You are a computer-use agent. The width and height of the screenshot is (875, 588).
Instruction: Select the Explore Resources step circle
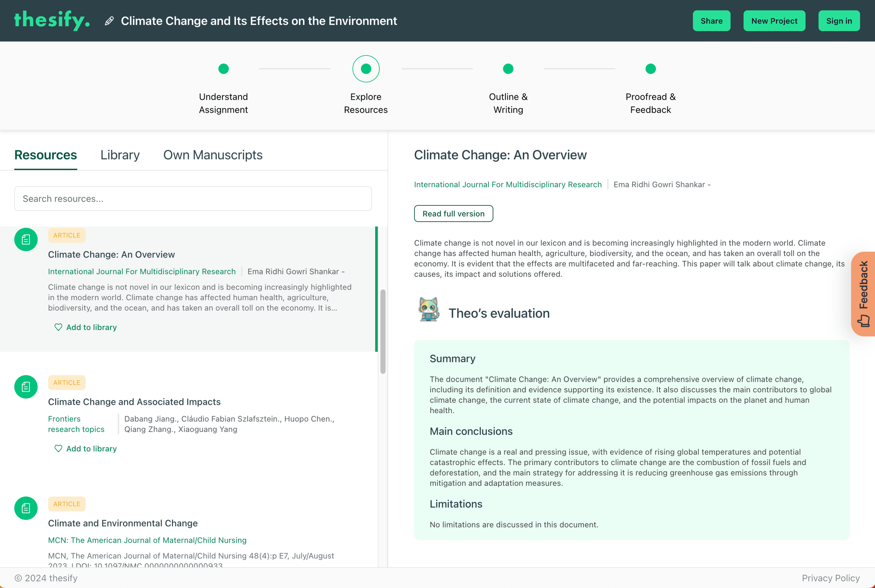(x=365, y=69)
